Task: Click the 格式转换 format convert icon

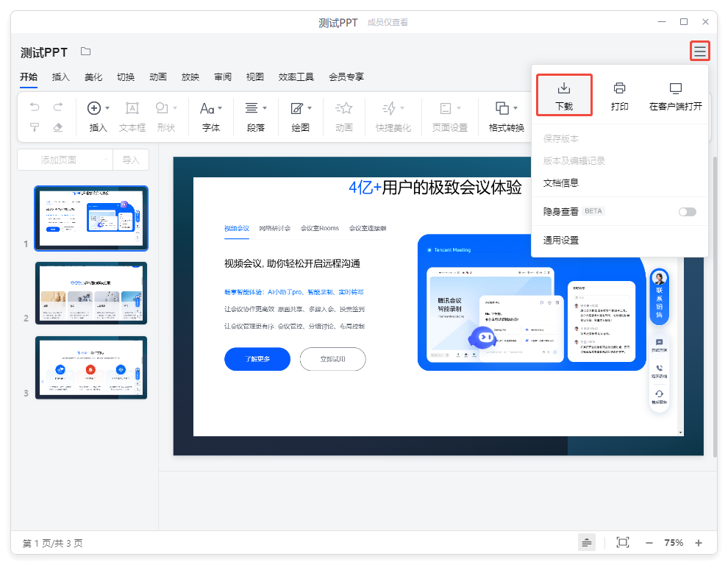Action: tap(502, 108)
